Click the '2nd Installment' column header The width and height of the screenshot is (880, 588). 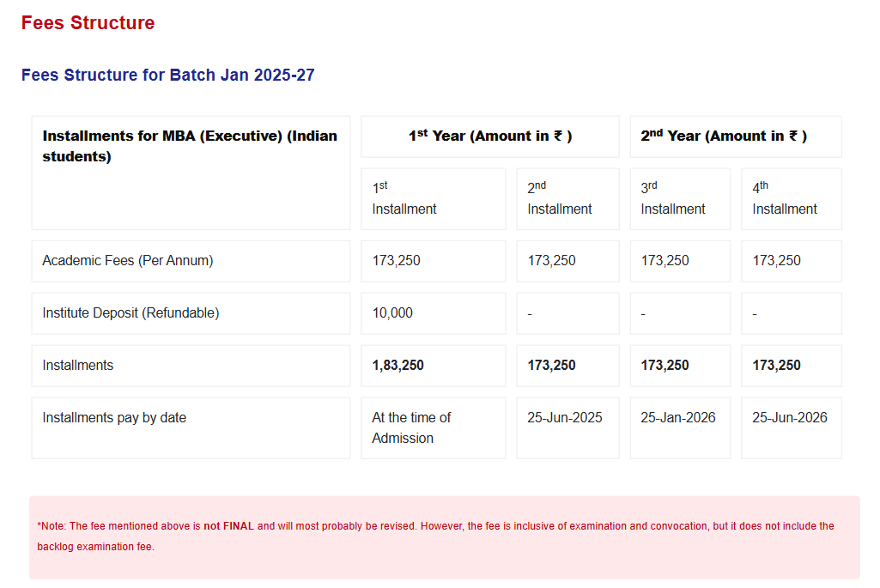click(x=568, y=198)
